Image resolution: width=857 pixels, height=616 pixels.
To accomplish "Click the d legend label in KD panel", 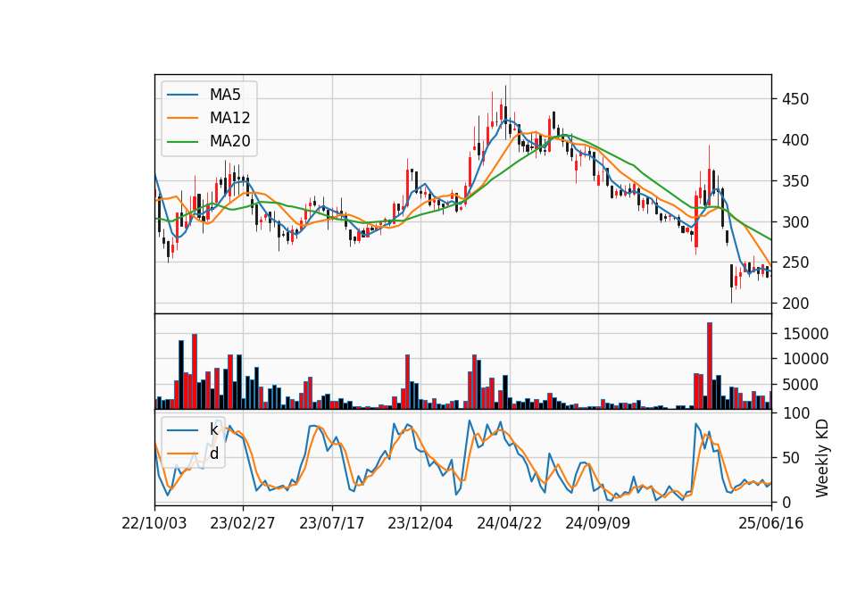I will tap(213, 454).
